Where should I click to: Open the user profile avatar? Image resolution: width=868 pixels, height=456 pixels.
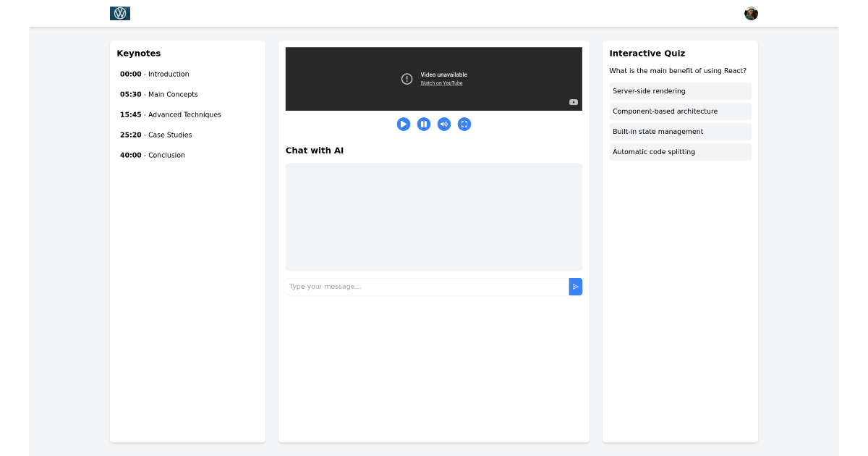tap(751, 13)
